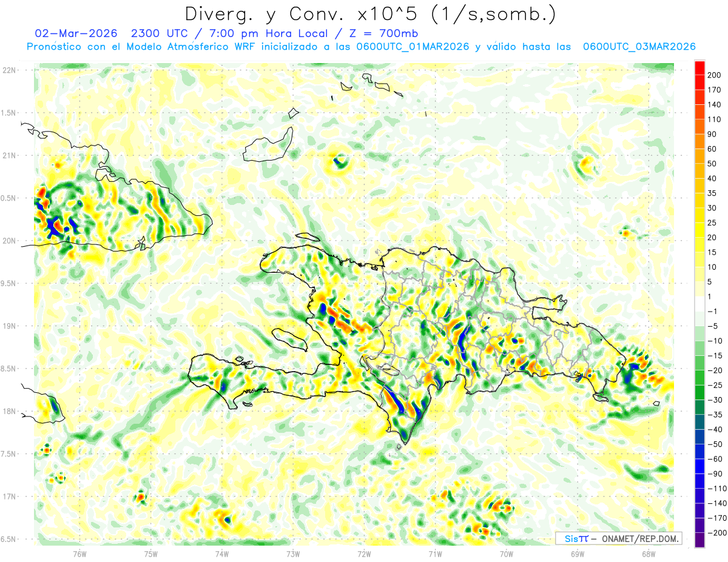This screenshot has height=562, width=728.
Task: Click the white colorbar swatch between 1 and -1
Action: click(x=699, y=304)
